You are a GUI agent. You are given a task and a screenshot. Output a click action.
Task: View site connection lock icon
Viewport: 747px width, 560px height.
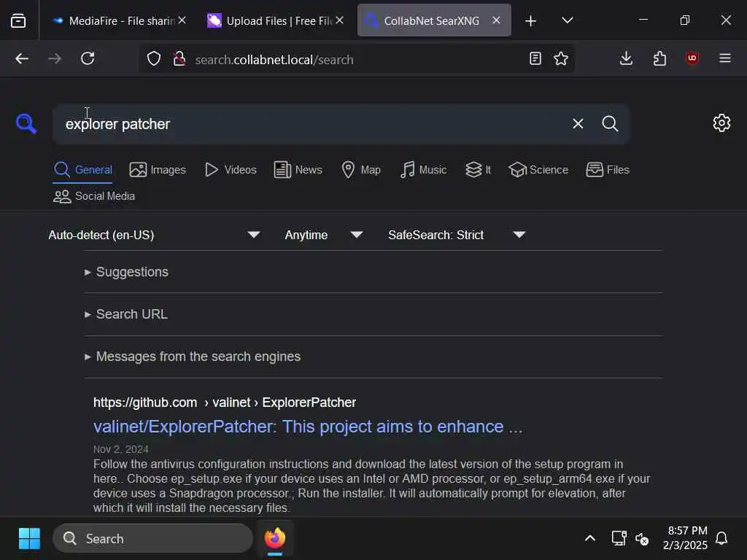pyautogui.click(x=179, y=59)
